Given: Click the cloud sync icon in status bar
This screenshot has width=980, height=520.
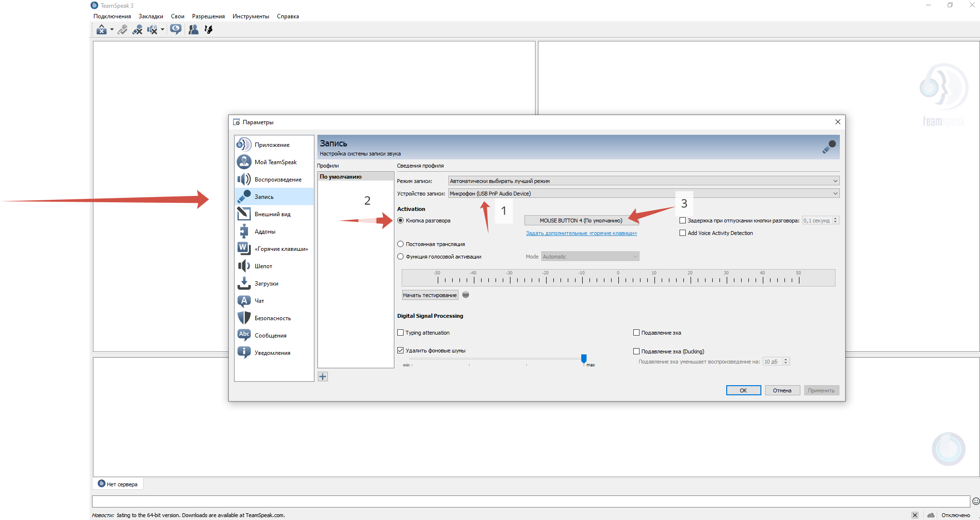Looking at the screenshot, I should [x=931, y=515].
